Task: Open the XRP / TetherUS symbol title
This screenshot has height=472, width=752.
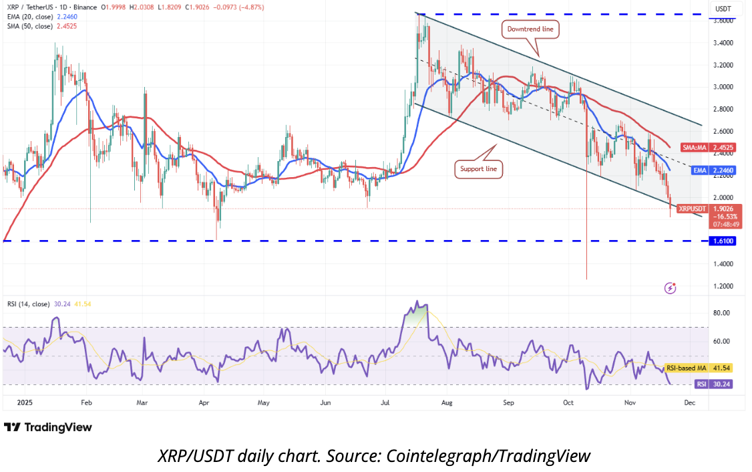Action: pos(40,8)
